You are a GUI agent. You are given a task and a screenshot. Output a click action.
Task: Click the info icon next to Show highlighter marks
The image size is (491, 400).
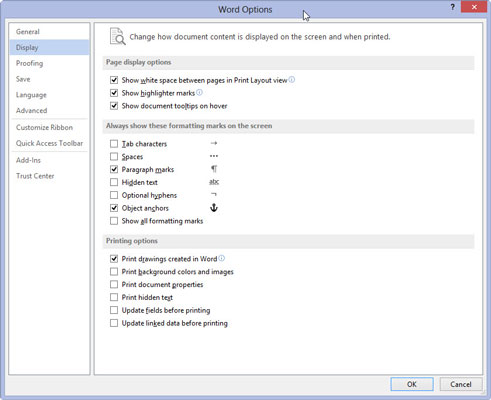(199, 92)
